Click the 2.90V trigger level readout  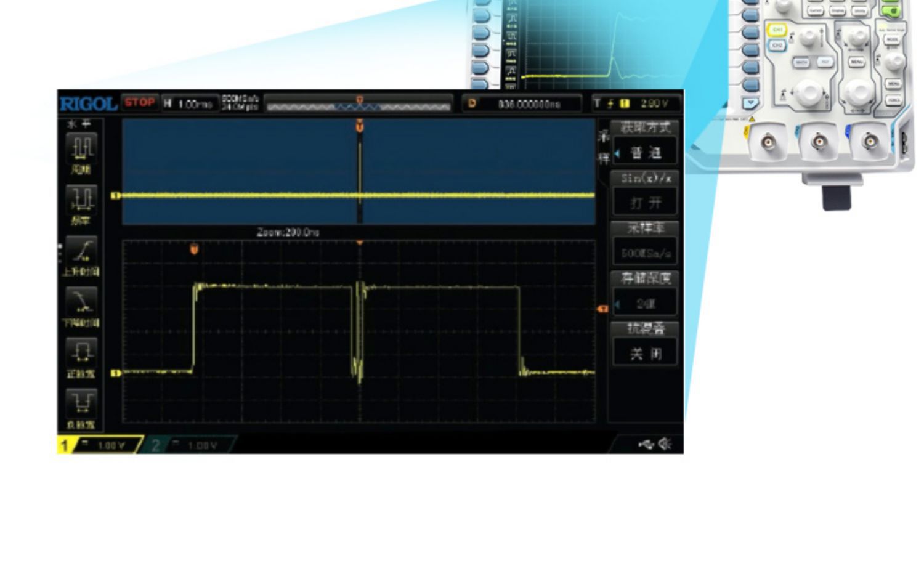654,103
